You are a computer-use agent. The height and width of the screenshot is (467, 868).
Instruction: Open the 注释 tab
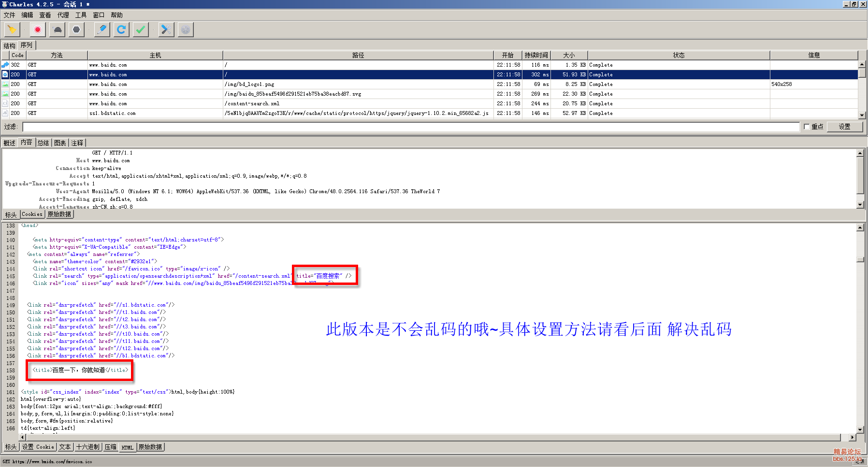tap(77, 143)
